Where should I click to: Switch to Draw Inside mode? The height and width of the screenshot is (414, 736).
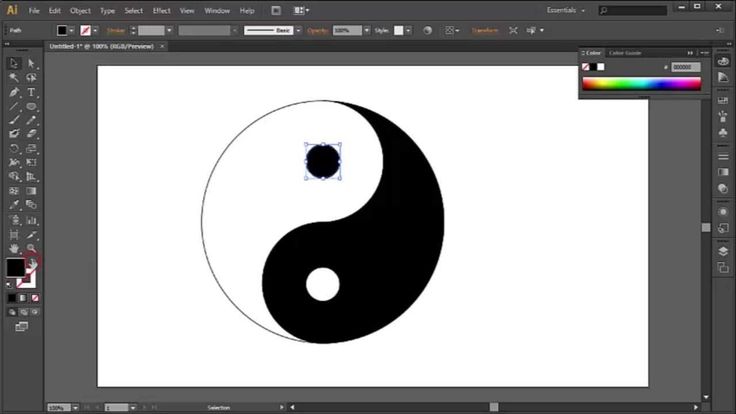(x=35, y=312)
